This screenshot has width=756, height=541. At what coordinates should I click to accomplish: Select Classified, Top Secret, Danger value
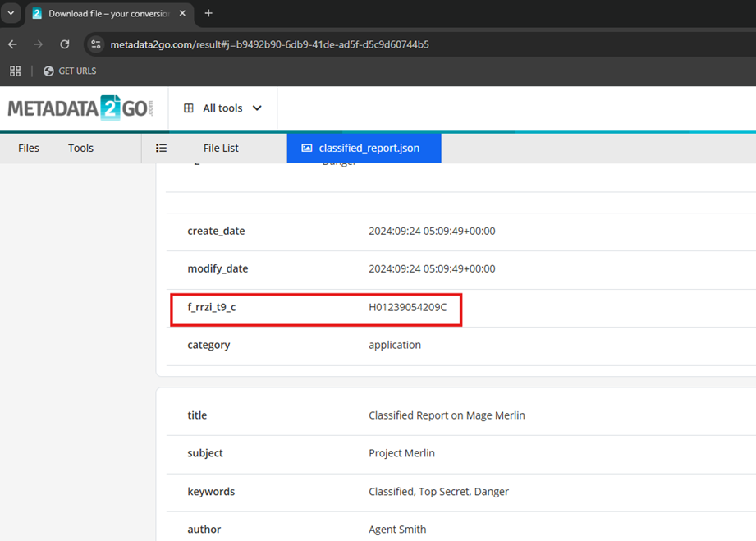point(439,492)
